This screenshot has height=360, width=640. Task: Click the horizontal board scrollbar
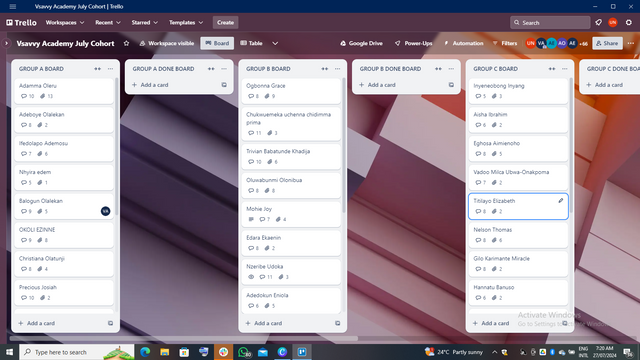coord(184,338)
